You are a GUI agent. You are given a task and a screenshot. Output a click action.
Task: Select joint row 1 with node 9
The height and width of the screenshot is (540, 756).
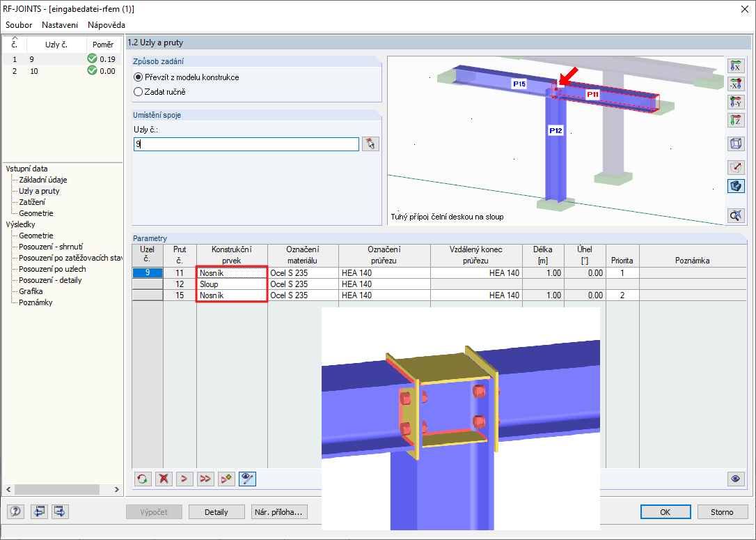pyautogui.click(x=62, y=59)
